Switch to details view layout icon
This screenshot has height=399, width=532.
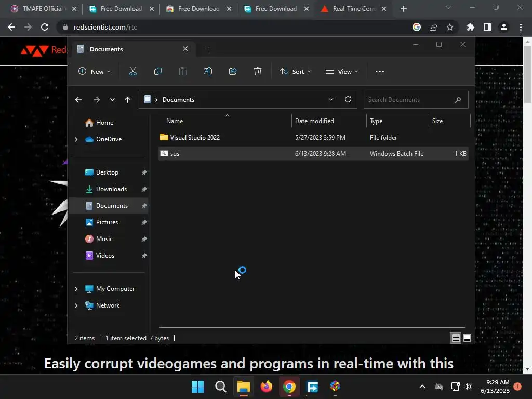pos(456,338)
